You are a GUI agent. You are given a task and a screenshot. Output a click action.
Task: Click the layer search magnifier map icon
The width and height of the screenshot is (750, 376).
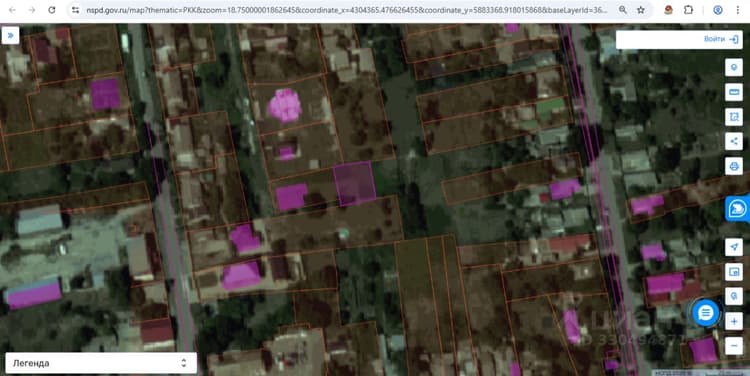(734, 296)
